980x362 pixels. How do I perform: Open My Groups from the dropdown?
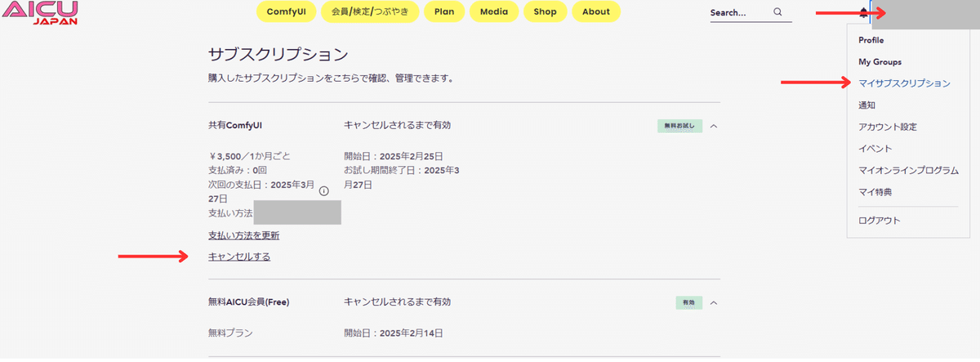point(880,62)
